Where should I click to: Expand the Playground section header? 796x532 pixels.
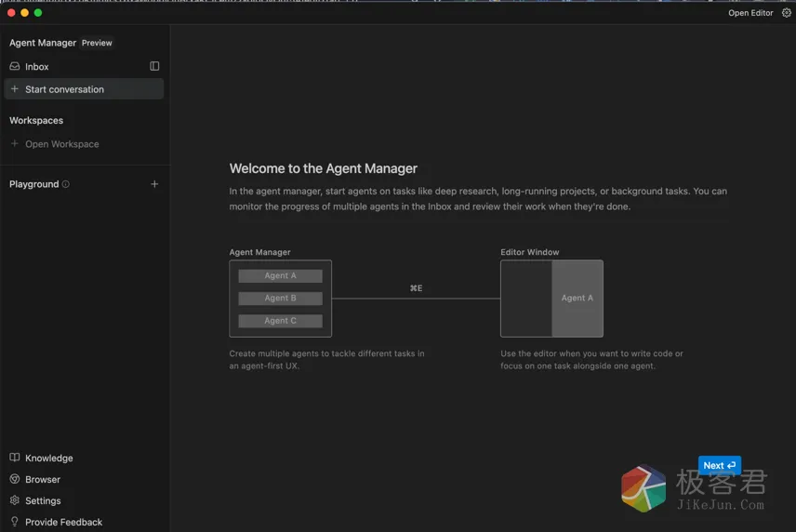34,184
